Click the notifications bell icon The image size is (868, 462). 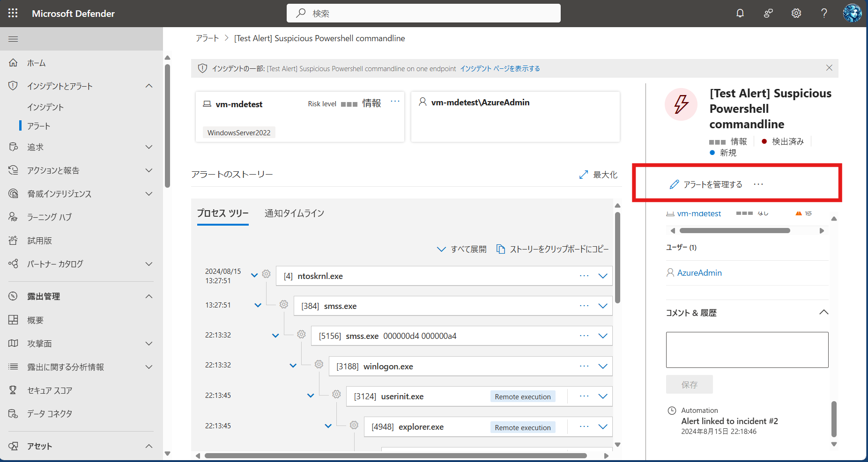click(x=740, y=13)
